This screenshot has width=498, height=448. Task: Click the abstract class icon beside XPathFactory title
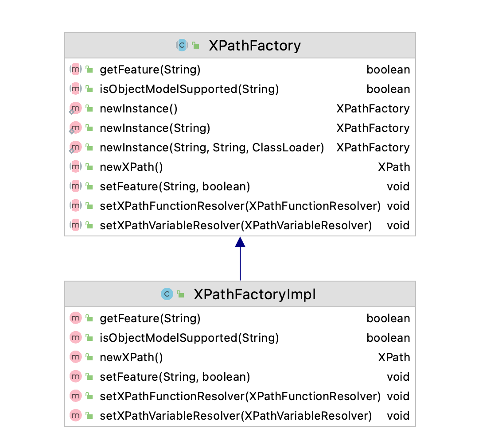pos(182,45)
